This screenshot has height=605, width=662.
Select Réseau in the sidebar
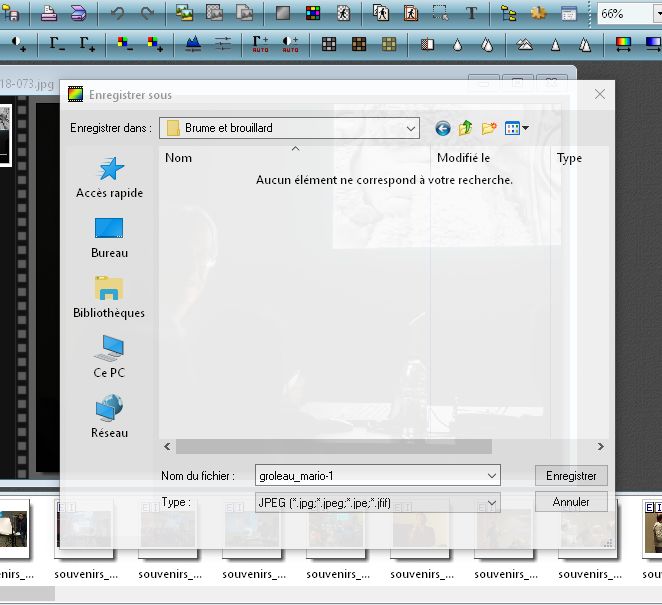[x=109, y=418]
